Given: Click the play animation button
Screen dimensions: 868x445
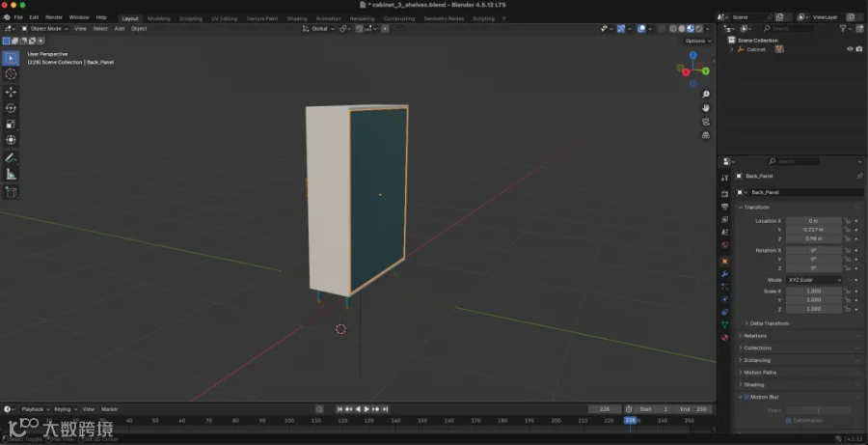Looking at the screenshot, I should click(366, 409).
